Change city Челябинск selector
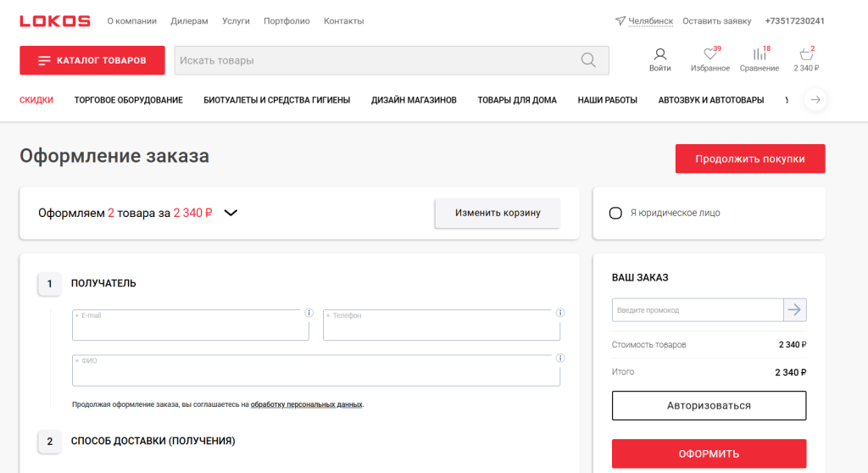This screenshot has height=473, width=868. coord(650,21)
